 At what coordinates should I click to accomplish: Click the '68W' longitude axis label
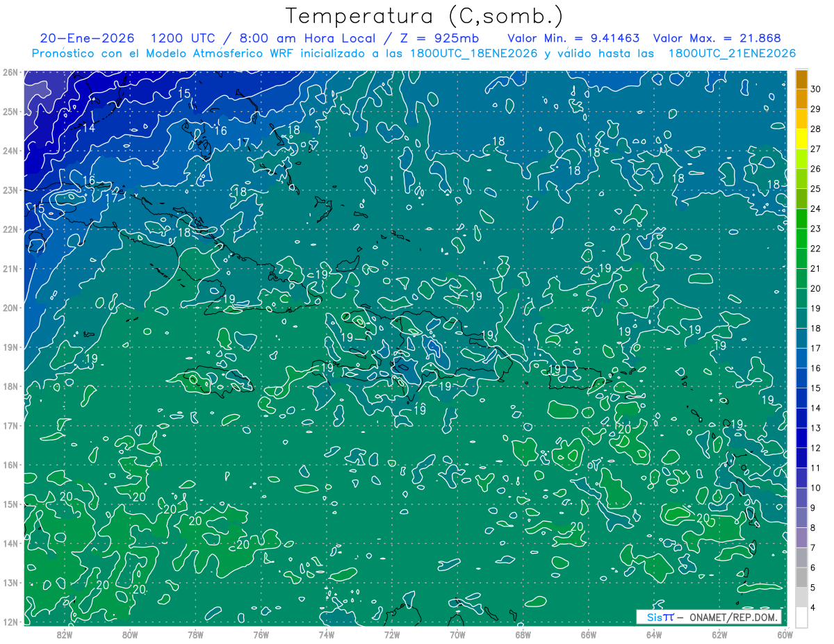point(523,634)
